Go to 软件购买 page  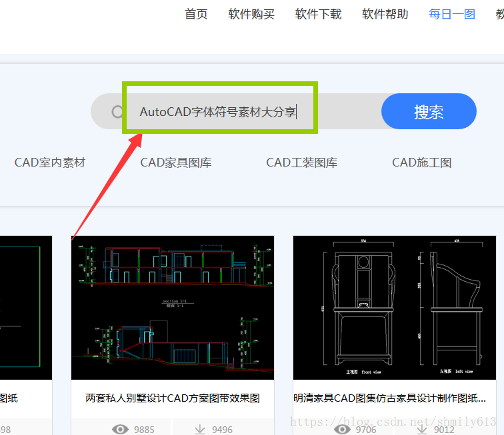pyautogui.click(x=251, y=14)
